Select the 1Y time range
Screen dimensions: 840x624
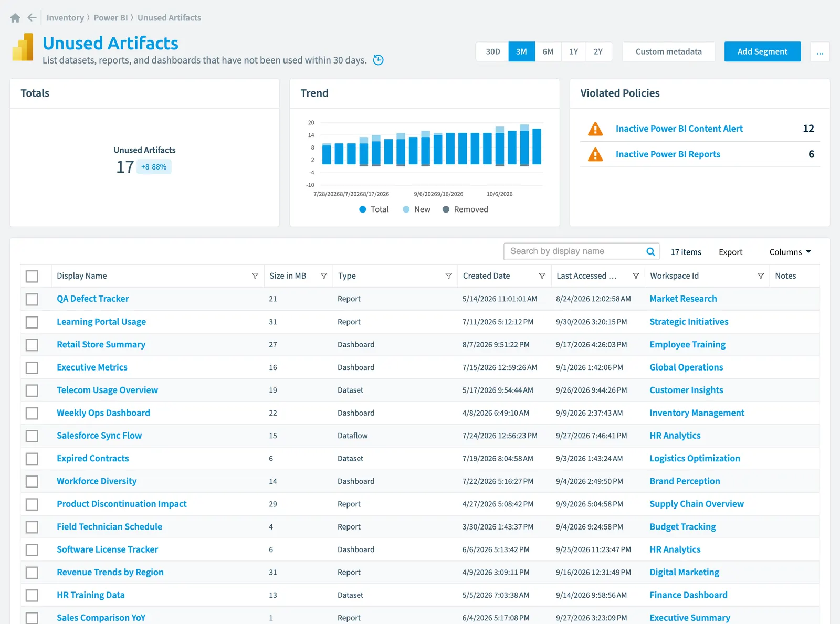(574, 51)
